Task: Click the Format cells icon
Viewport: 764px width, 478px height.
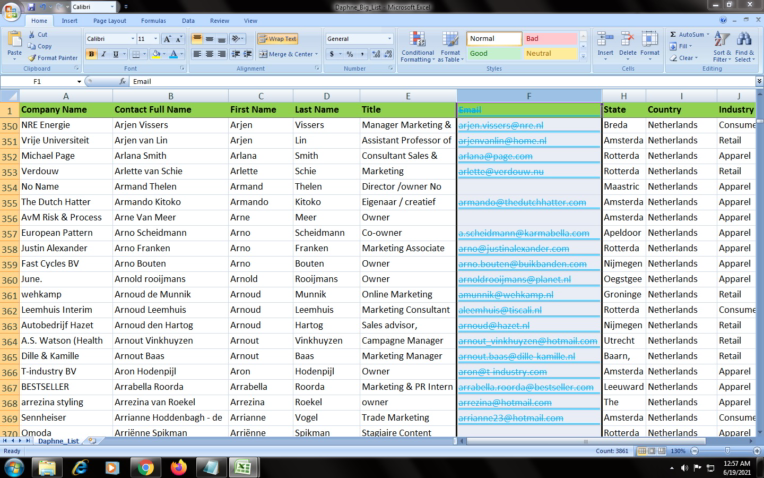Action: tap(649, 39)
